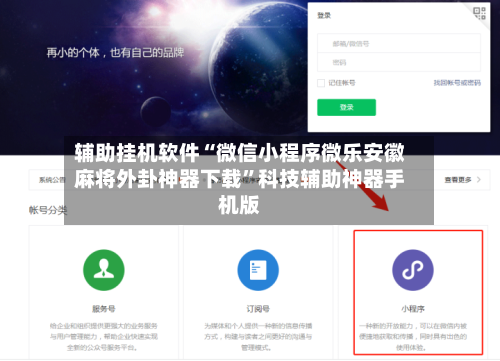The height and width of the screenshot is (361, 500).
Task: Click the 再小的个体，也有自己的品牌 slogan
Action: coord(115,53)
